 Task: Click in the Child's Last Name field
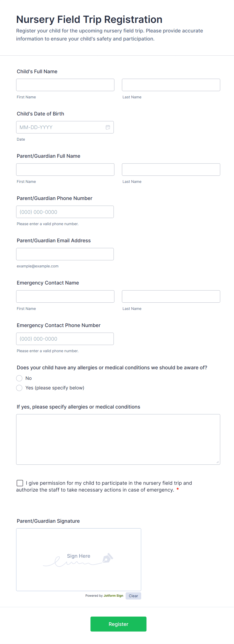[171, 85]
